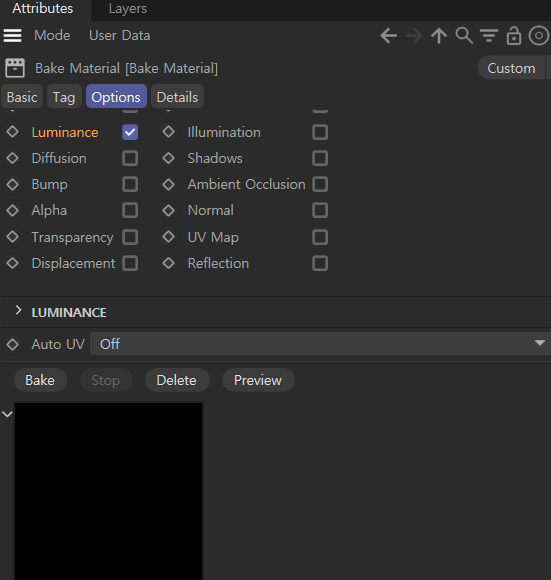Open the Layers tab

(x=128, y=9)
